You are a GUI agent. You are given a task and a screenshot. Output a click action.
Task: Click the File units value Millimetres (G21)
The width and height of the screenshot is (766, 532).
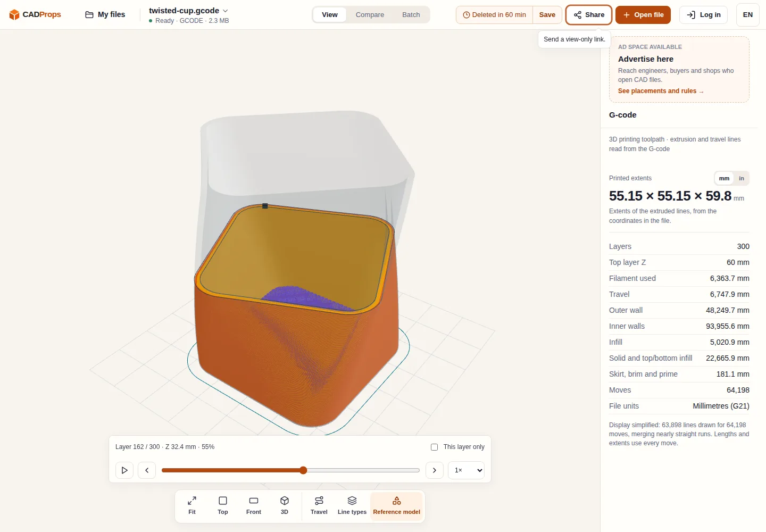click(x=721, y=406)
